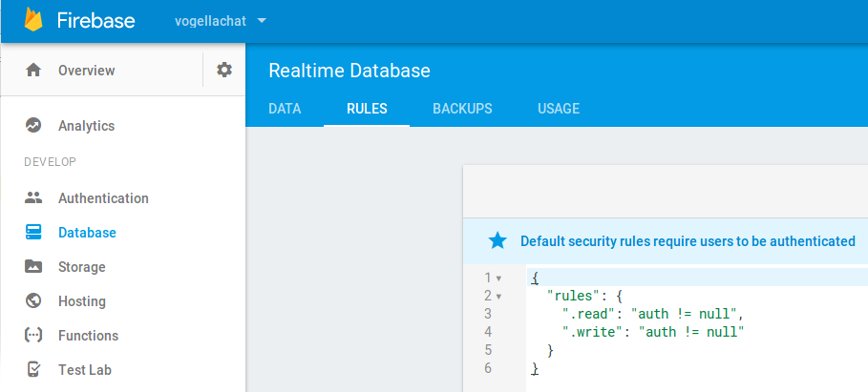Click the Database icon in sidebar

(33, 232)
